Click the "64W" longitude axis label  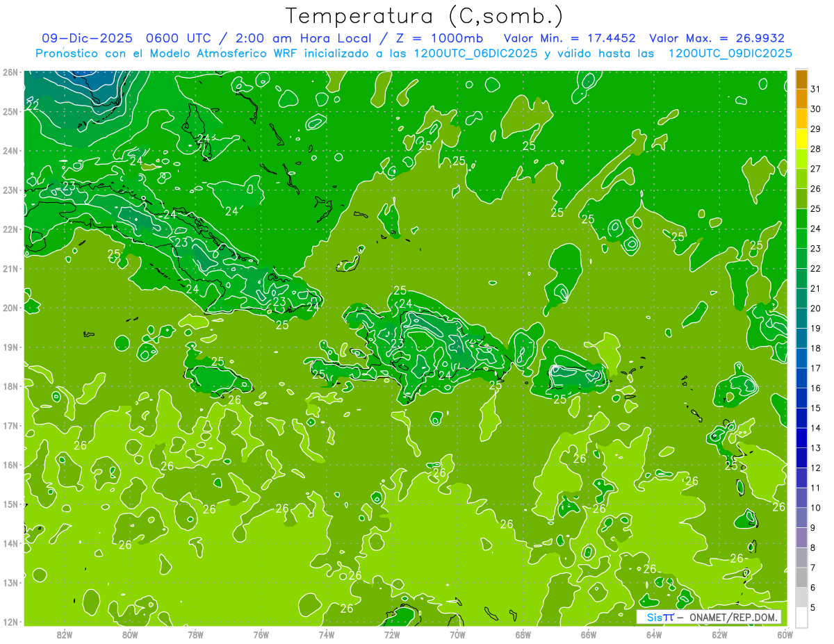pyautogui.click(x=654, y=634)
